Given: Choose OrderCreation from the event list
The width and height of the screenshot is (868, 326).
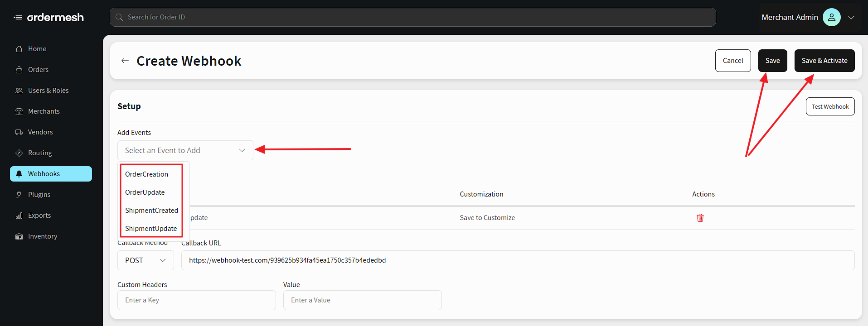Looking at the screenshot, I should click(x=146, y=174).
